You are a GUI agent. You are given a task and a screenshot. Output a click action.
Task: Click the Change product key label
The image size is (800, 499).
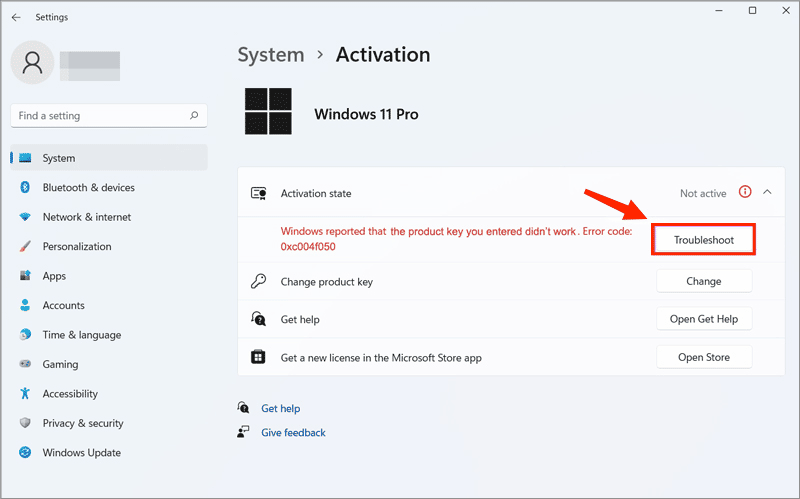pyautogui.click(x=327, y=282)
